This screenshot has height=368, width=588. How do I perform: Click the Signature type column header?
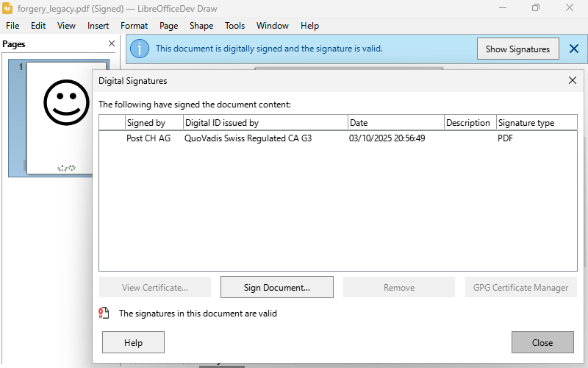coord(537,123)
